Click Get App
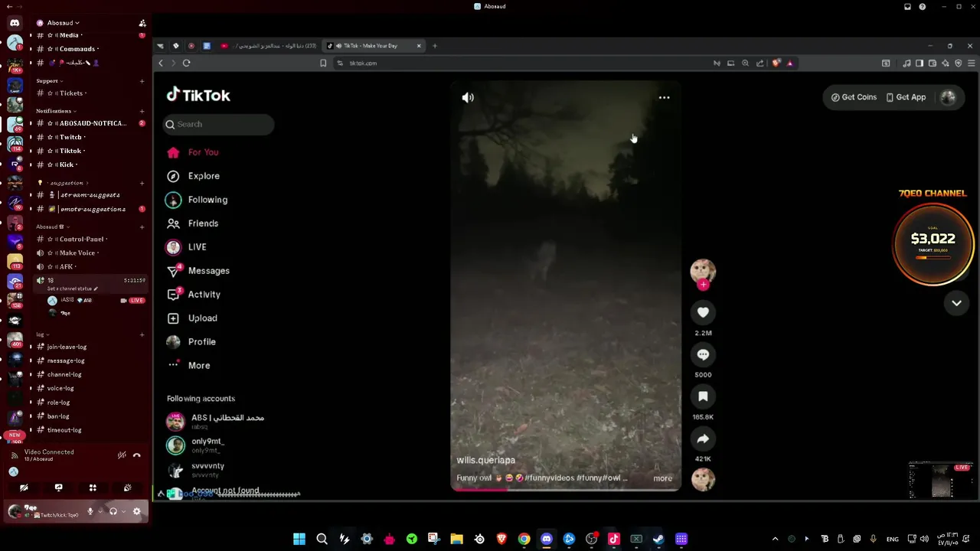The height and width of the screenshot is (551, 980). [x=906, y=97]
